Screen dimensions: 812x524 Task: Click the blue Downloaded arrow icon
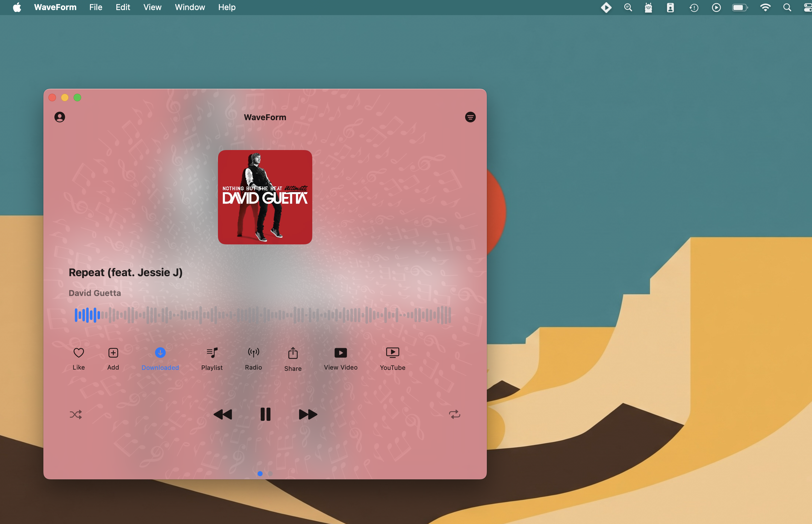coord(160,353)
